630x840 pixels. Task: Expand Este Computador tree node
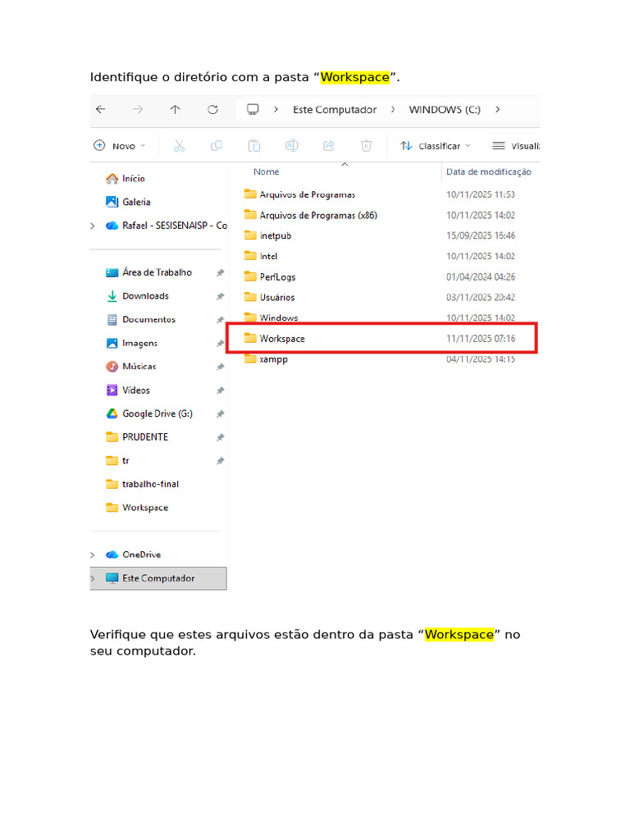(93, 578)
